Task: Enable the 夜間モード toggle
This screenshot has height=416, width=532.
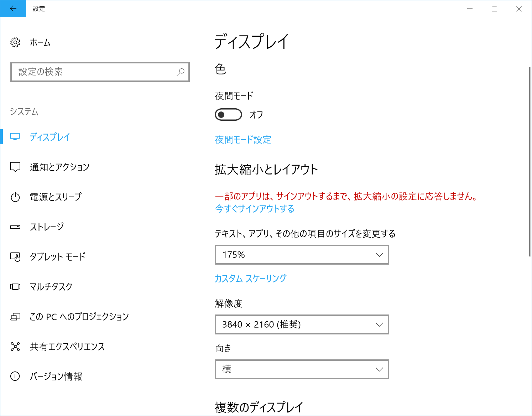Action: pyautogui.click(x=228, y=114)
